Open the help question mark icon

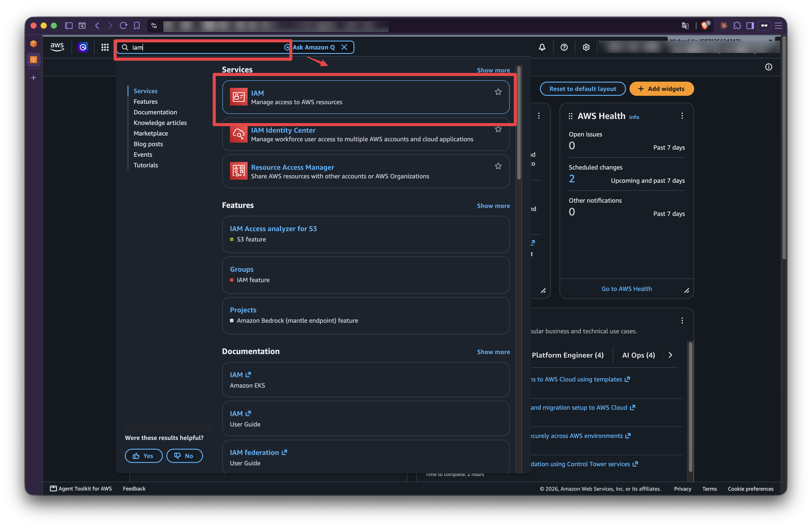pos(564,47)
